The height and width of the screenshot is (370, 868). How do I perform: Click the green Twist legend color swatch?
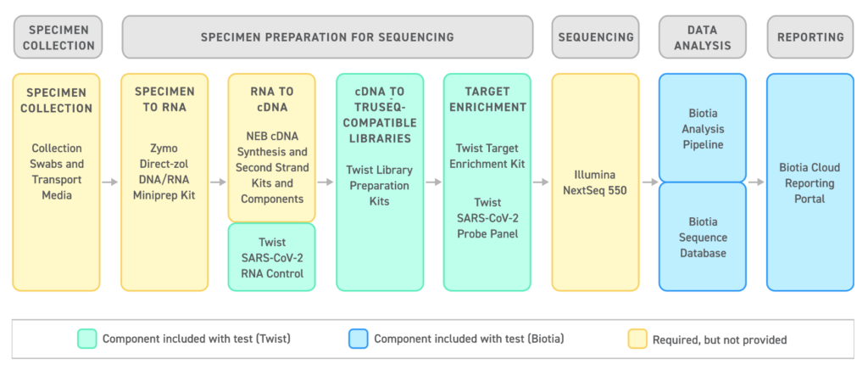[87, 339]
